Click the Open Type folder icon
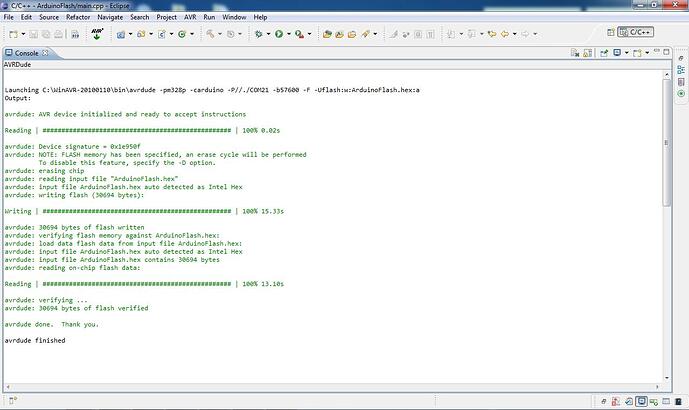The height and width of the screenshot is (410, 689). [326, 34]
